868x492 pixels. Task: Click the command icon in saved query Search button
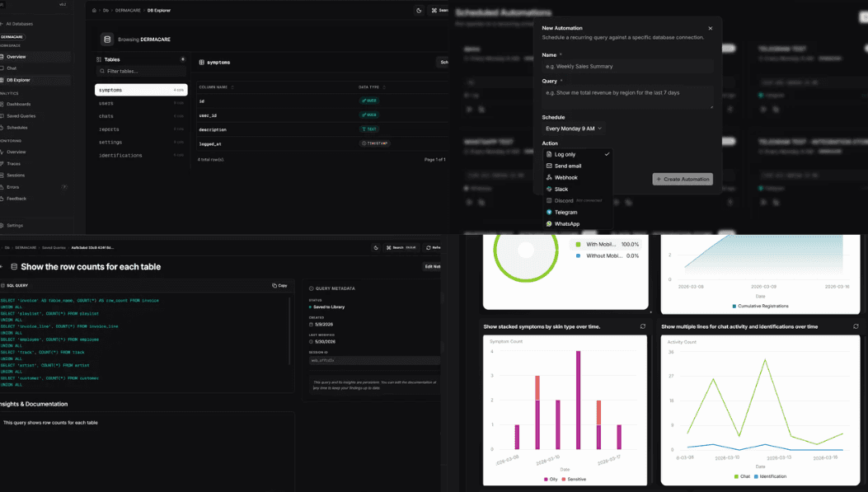[x=388, y=247]
